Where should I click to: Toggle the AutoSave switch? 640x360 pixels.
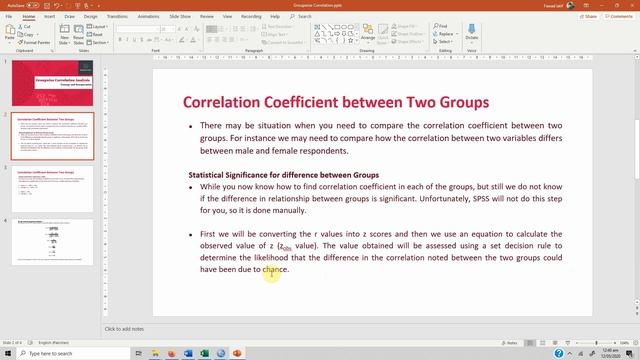click(33, 6)
